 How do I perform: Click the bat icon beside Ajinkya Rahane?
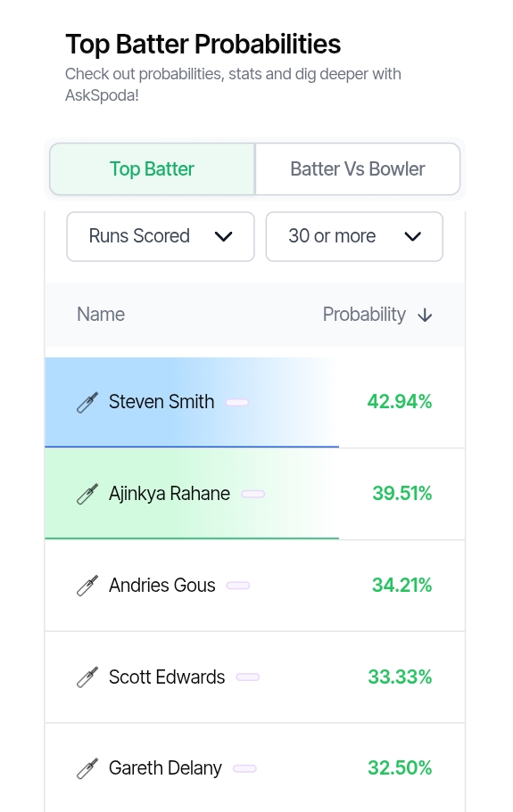pyautogui.click(x=87, y=494)
